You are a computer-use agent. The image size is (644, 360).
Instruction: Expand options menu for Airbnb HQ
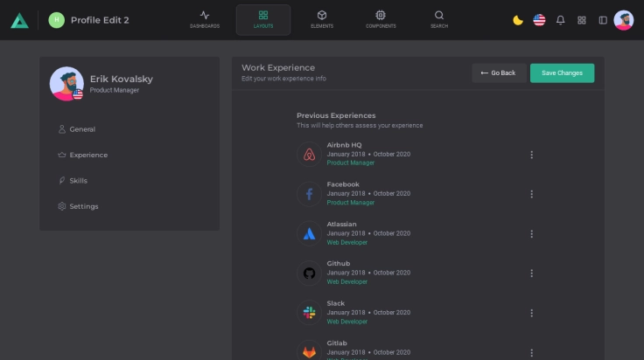point(531,155)
